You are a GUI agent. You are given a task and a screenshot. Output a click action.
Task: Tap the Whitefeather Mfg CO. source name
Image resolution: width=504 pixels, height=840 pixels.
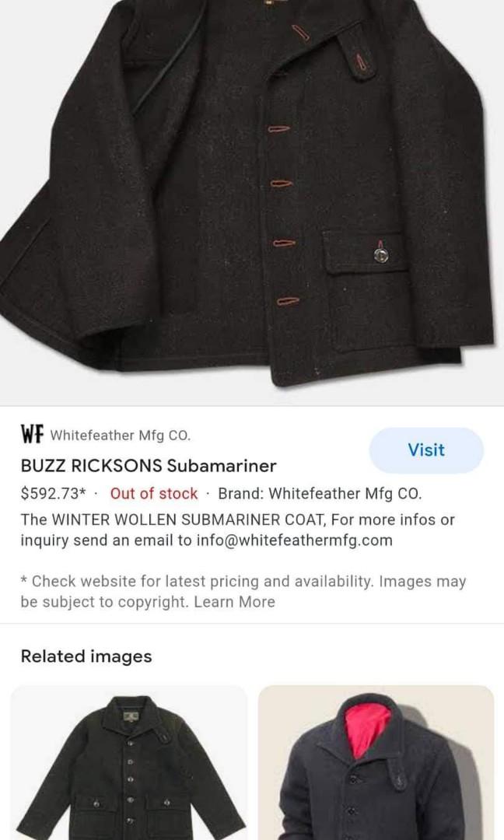pos(121,435)
